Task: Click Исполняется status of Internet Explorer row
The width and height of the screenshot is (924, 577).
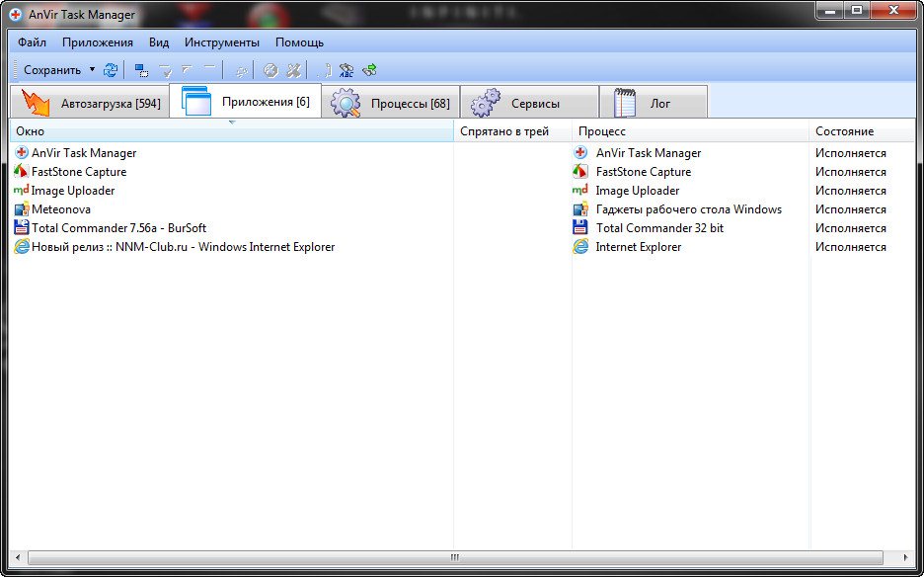Action: (x=850, y=247)
